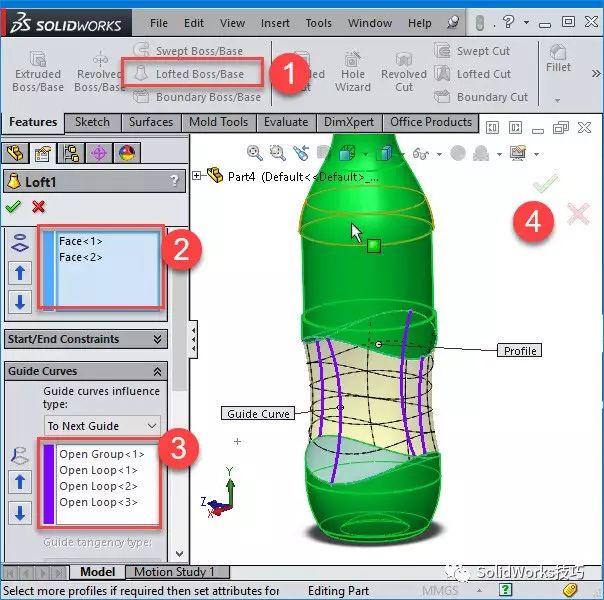The width and height of the screenshot is (604, 600).
Task: Expand CommandManager overflow chevron
Action: [x=596, y=73]
